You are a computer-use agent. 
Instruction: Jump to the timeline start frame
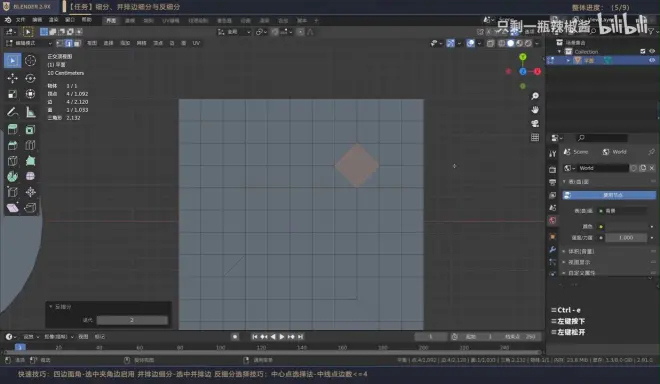[255, 336]
